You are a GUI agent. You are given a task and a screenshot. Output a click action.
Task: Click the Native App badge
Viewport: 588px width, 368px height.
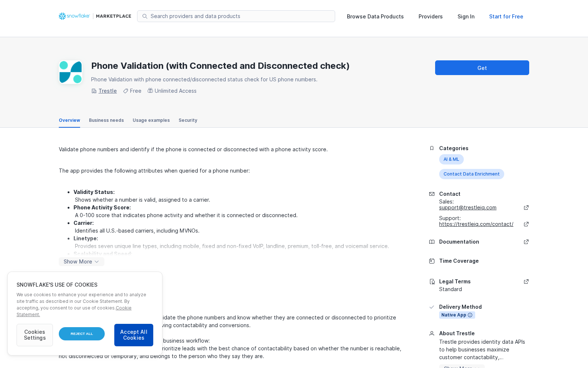tap(457, 315)
